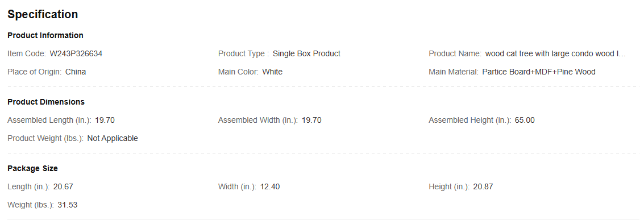Select the item code W243P326634

point(76,54)
